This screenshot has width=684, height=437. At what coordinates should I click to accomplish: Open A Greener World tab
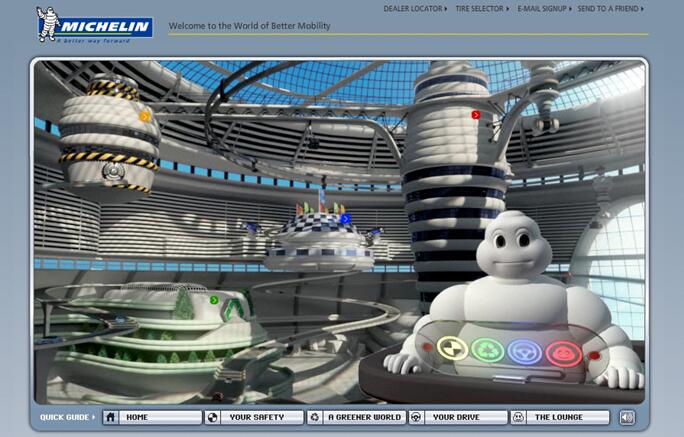point(356,417)
